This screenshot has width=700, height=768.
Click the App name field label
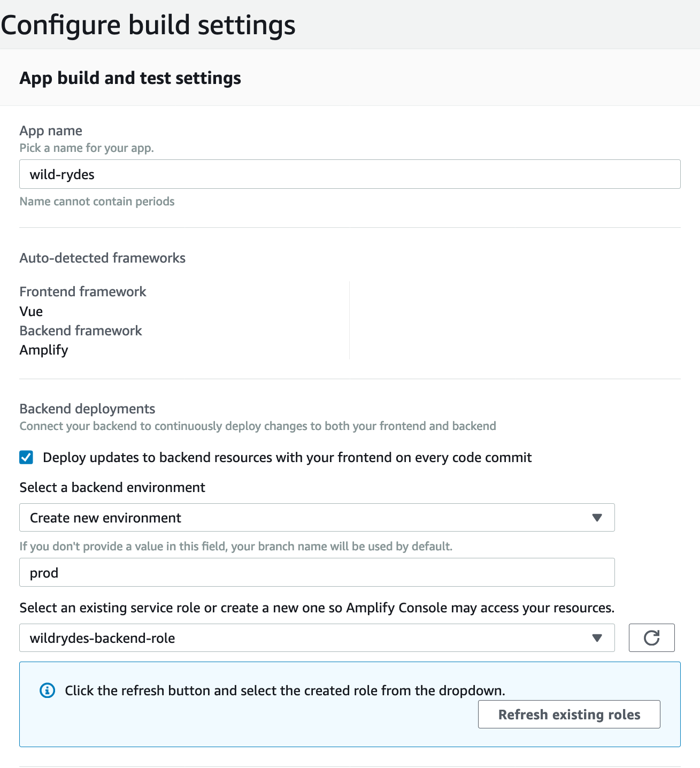[x=51, y=131]
